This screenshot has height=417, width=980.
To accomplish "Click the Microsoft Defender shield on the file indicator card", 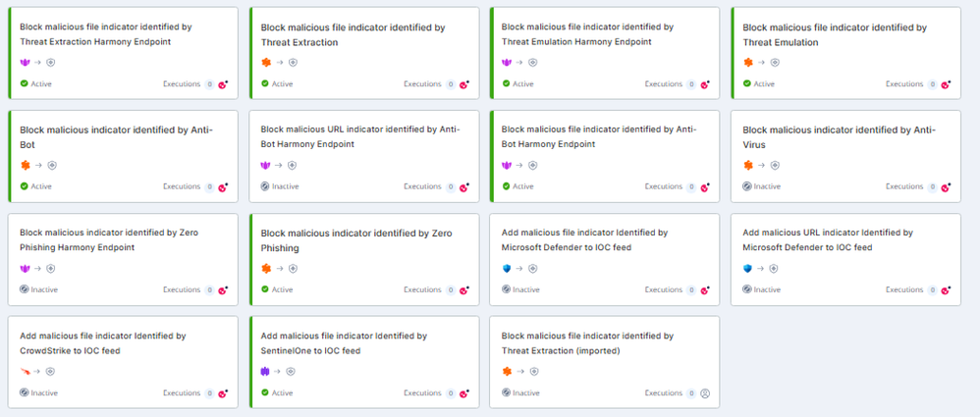I will (507, 268).
